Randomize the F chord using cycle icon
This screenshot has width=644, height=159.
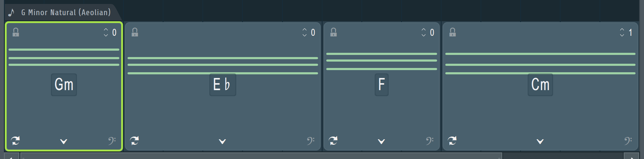tap(333, 140)
